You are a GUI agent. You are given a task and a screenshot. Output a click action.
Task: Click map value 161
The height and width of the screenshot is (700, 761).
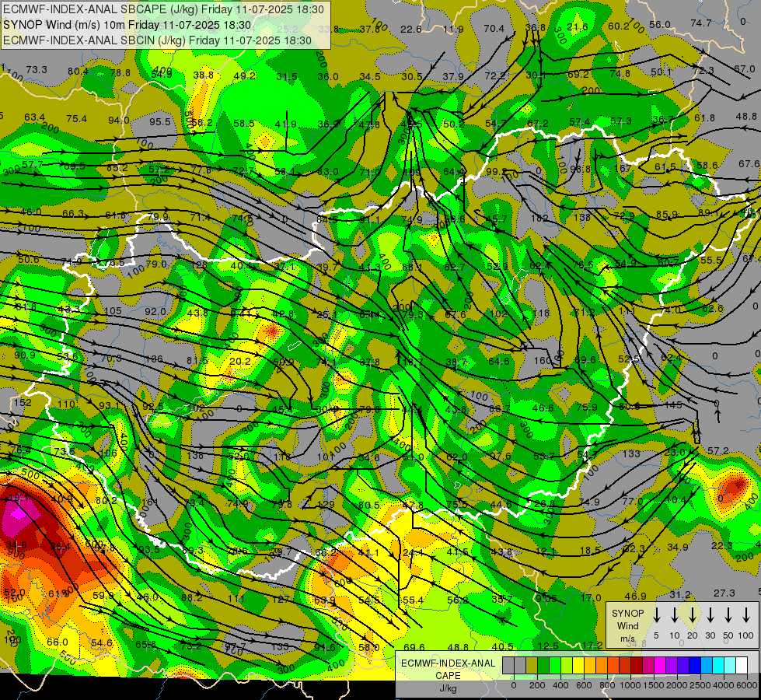[151, 502]
